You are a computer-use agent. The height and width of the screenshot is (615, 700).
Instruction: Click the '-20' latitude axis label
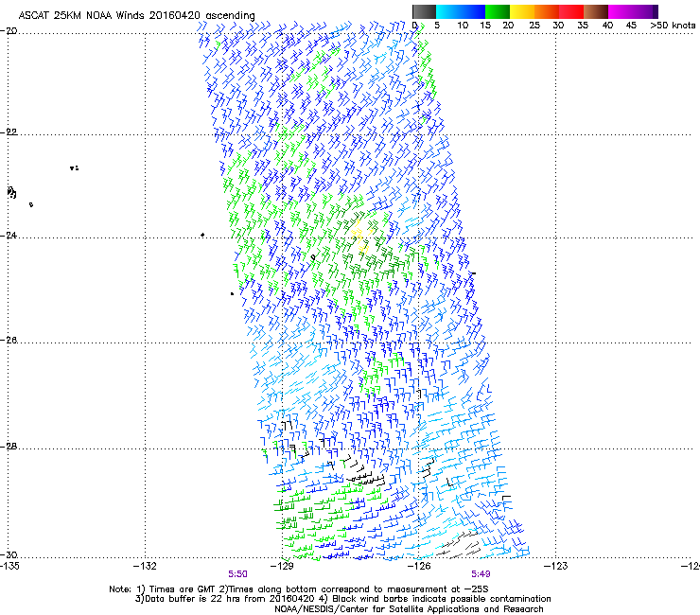(9, 31)
